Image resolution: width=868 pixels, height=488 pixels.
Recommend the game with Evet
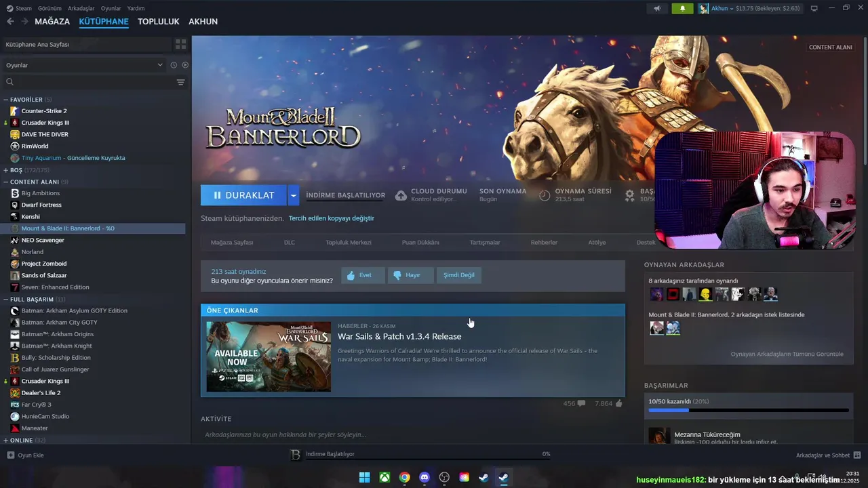click(363, 275)
